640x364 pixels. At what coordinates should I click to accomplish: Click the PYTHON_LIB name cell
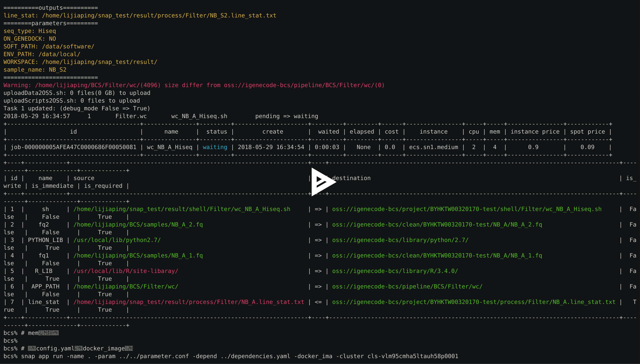point(45,240)
